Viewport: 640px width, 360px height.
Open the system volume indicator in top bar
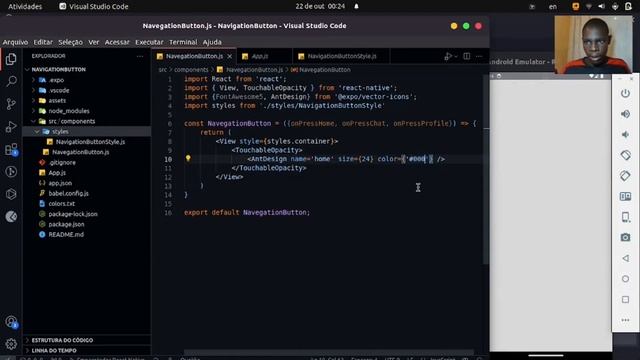pos(601,7)
